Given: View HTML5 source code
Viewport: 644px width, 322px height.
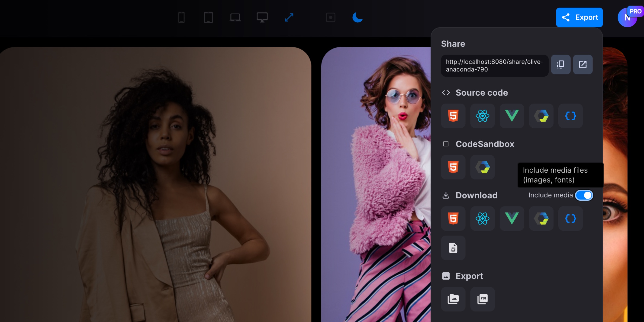Looking at the screenshot, I should tap(453, 116).
